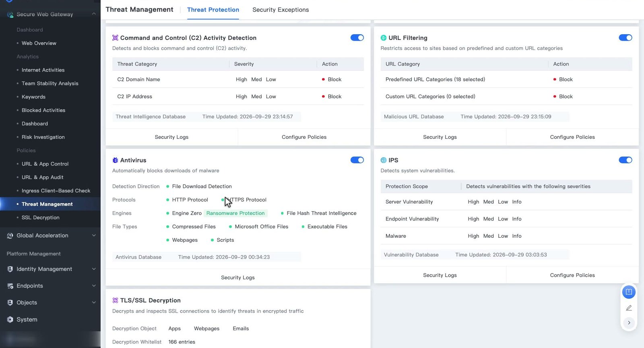Click the floating right-arrow collapse icon
Viewport: 644px width, 348px height.
point(629,323)
